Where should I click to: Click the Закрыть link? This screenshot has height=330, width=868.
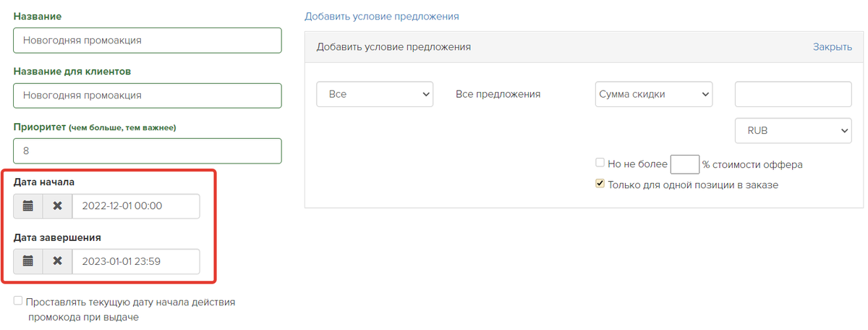click(x=833, y=47)
